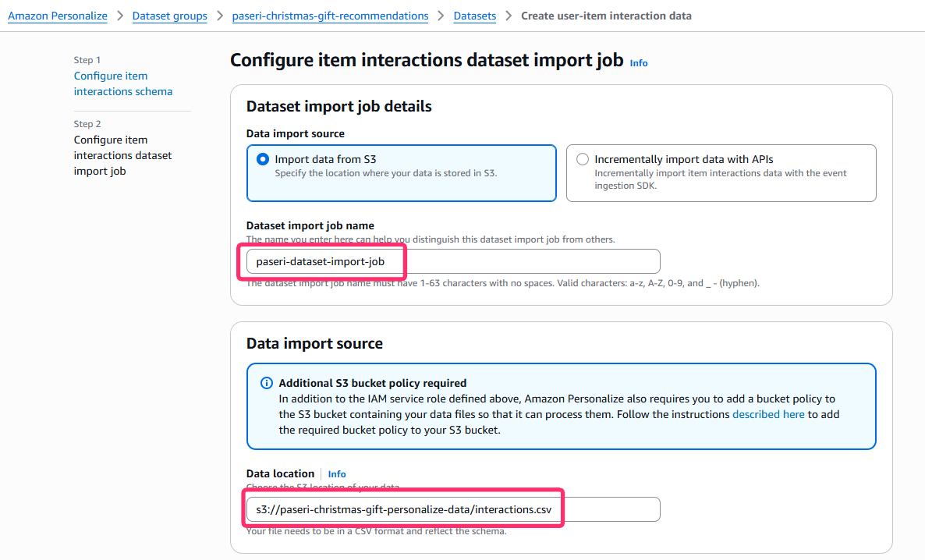The height and width of the screenshot is (560, 925).
Task: Click the breadcrumb chevron after Amazon Personalize
Action: pos(120,16)
